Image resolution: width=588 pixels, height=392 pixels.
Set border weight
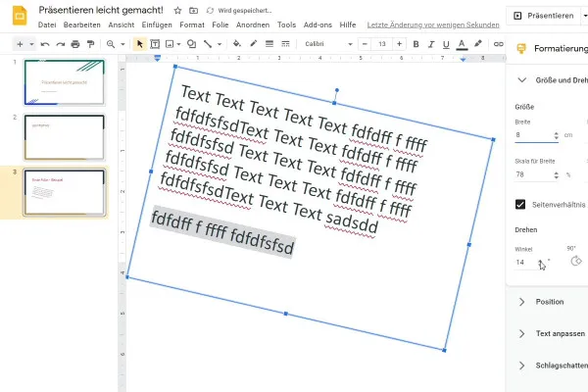269,44
